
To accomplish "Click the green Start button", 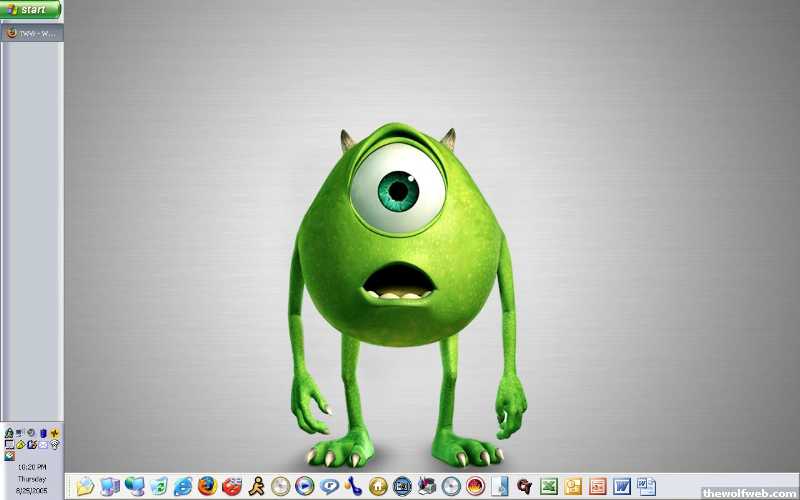I will pos(30,9).
